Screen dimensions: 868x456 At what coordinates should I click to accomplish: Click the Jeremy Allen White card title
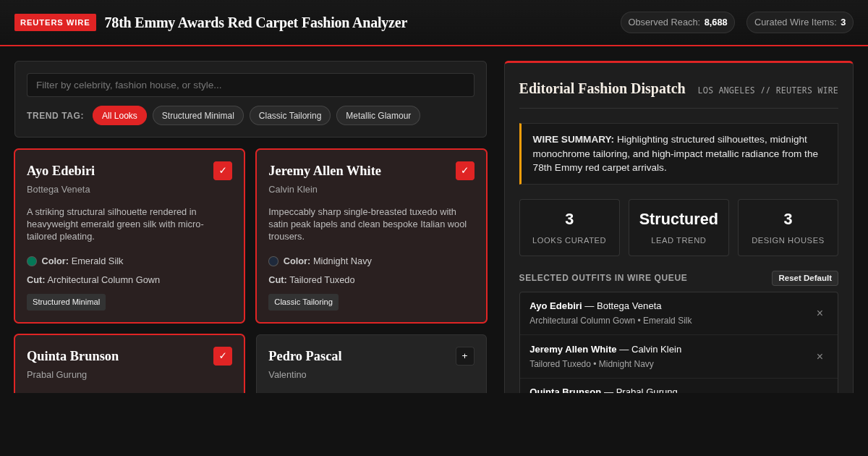tap(325, 171)
